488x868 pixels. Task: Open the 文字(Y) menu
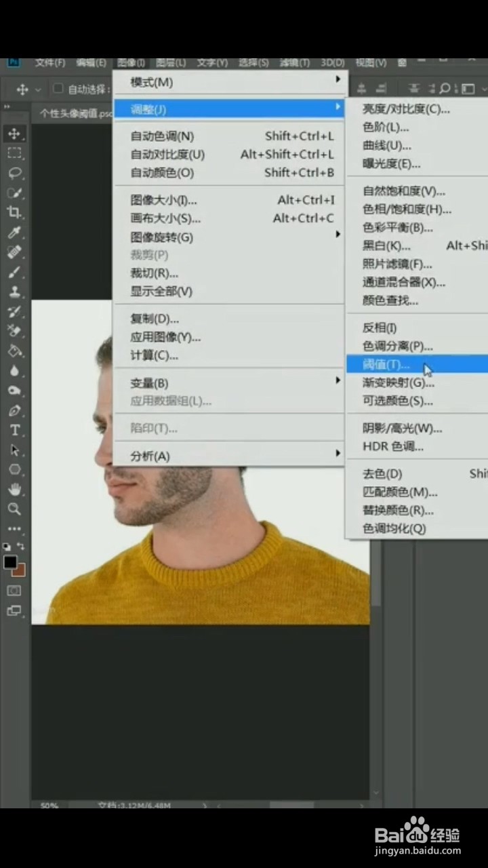point(211,62)
